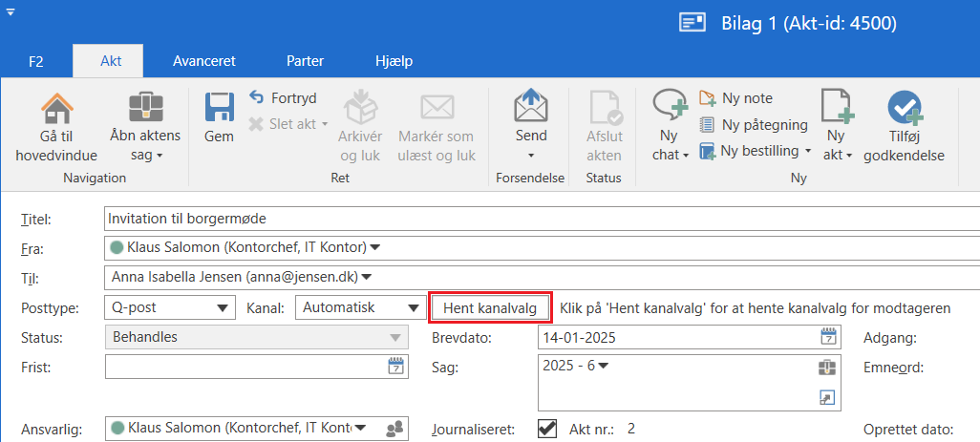Click Gå til hovedvindue home icon
The width and height of the screenshot is (980, 442).
pyautogui.click(x=56, y=109)
